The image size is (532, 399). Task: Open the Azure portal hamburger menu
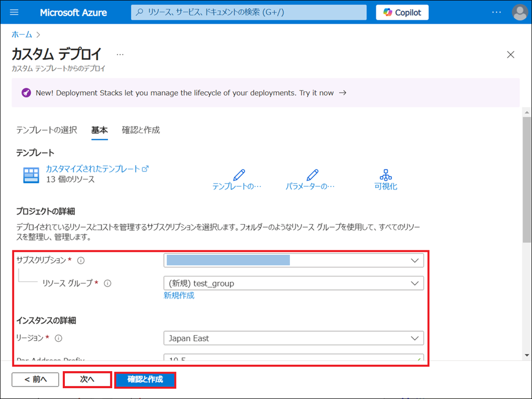pos(14,12)
